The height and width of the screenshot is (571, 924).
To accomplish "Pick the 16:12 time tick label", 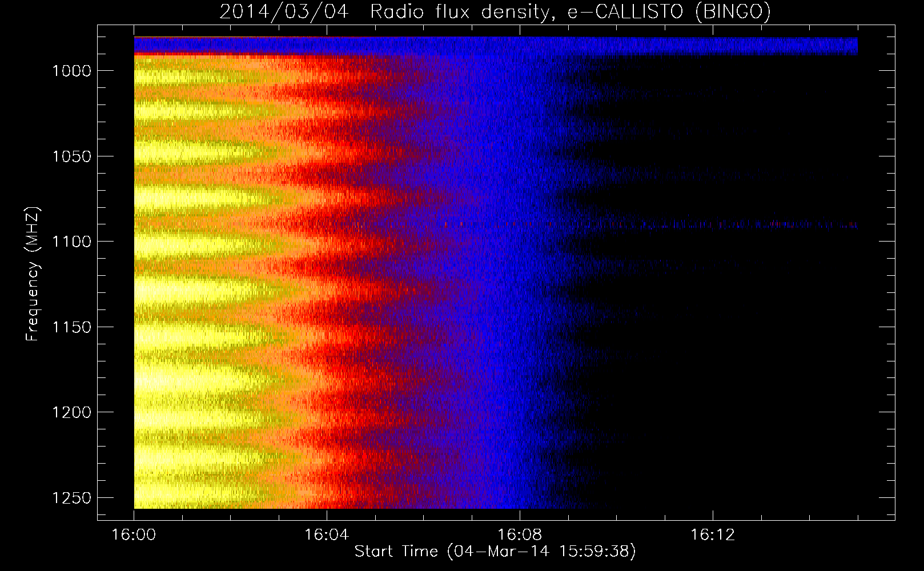I will [x=713, y=535].
